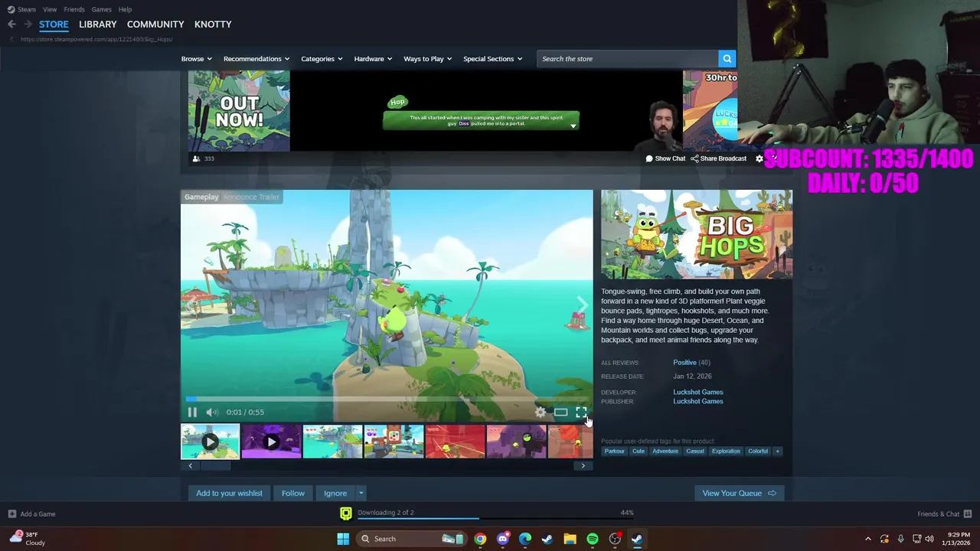Open the KNOTTY profile tab

(213, 24)
